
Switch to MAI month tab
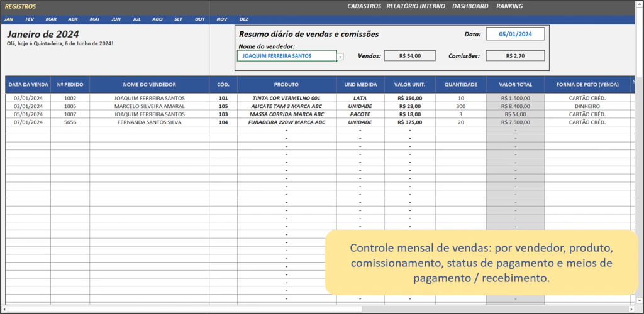[94, 19]
